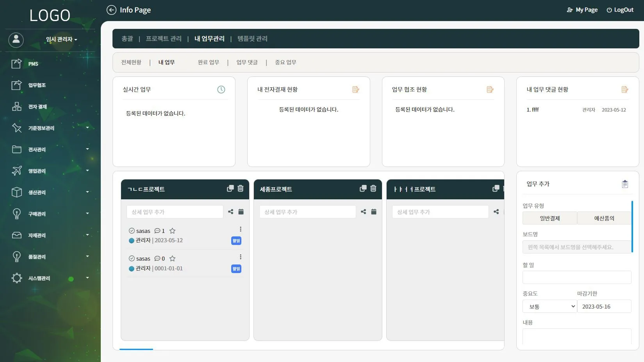Copy the 세종프로젝트 board
Screen dimensions: 644x362
point(363,188)
